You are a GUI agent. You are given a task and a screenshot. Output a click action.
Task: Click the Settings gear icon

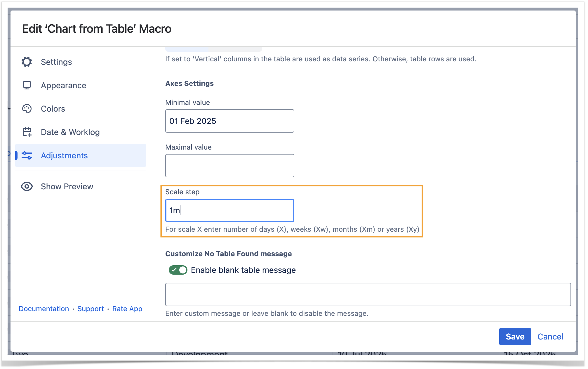coord(27,62)
